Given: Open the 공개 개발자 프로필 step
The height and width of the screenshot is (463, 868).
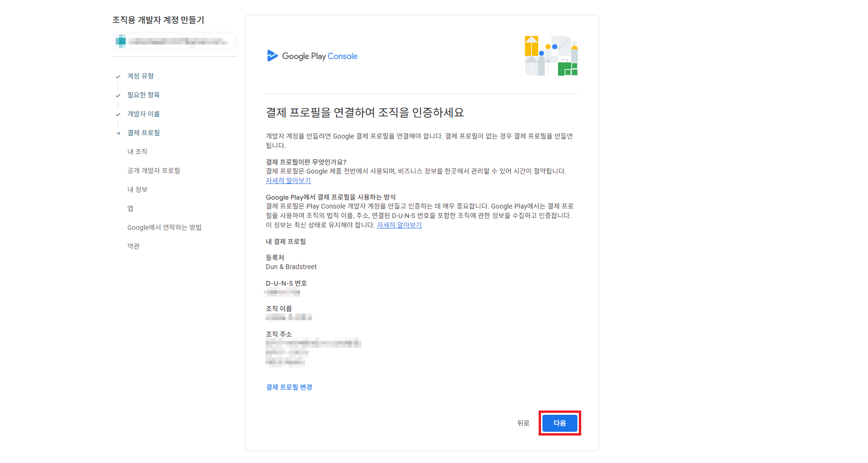Looking at the screenshot, I should [x=154, y=171].
